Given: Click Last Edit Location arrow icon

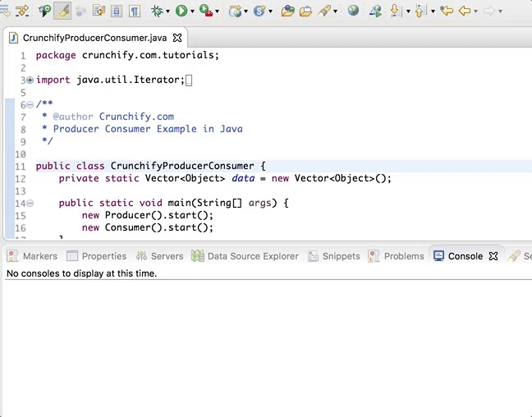Looking at the screenshot, I should [x=446, y=11].
